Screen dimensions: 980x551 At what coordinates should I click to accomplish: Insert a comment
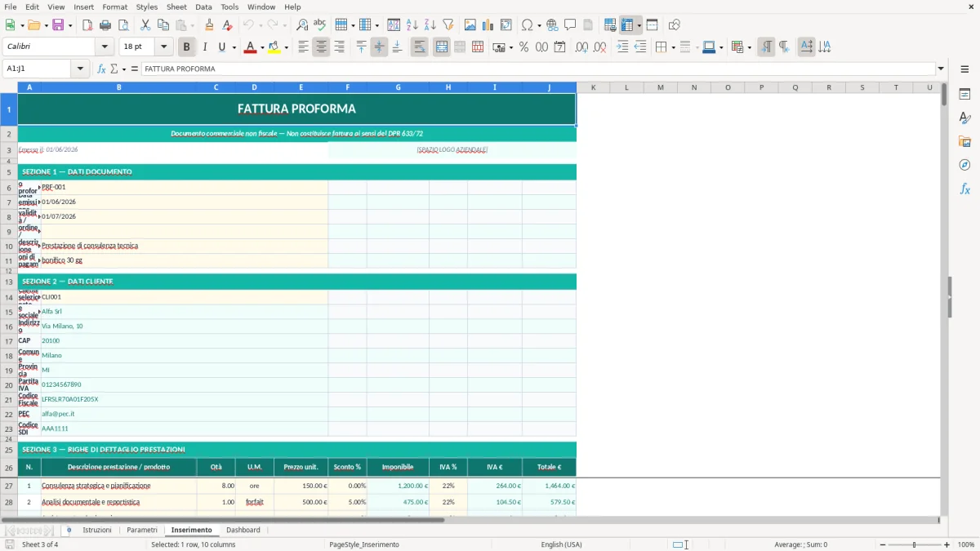[570, 25]
